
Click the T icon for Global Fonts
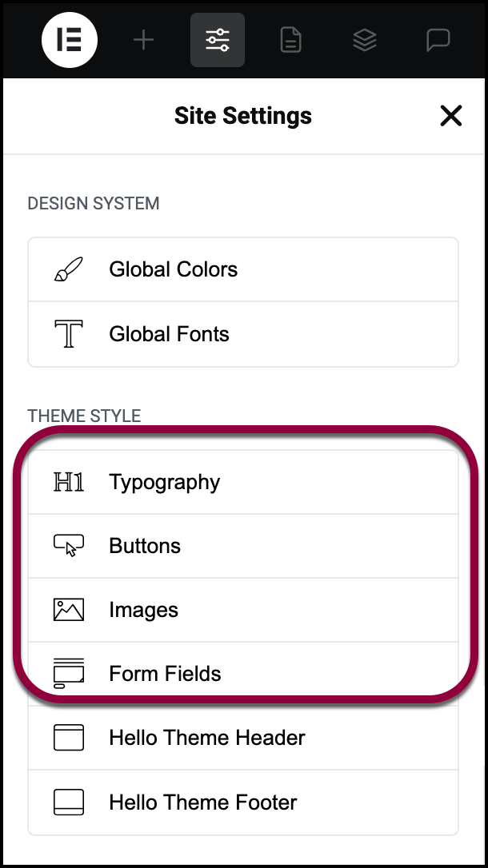coord(69,334)
